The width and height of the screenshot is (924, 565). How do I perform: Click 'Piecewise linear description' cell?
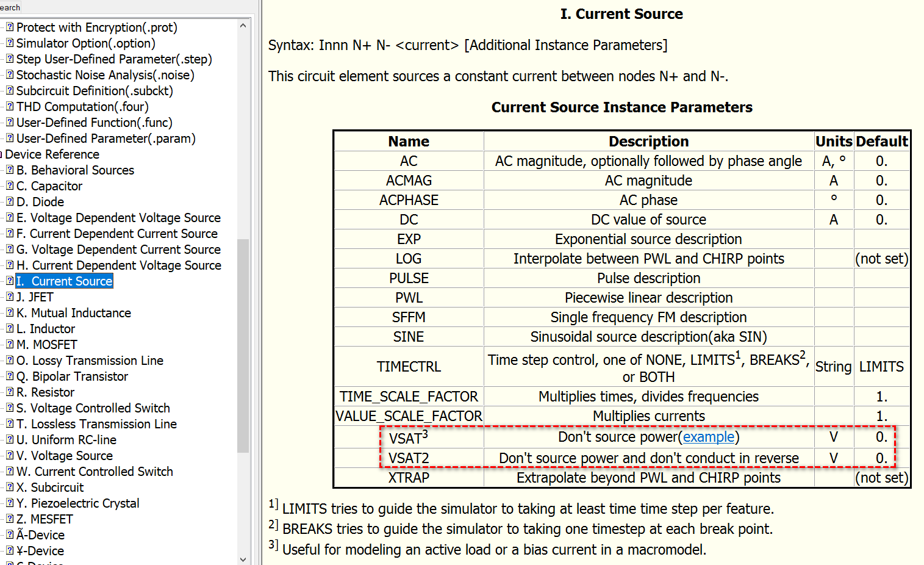pos(649,298)
